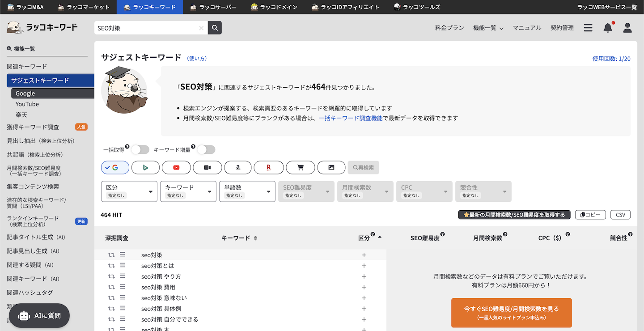Select the video camera source button

(x=208, y=167)
